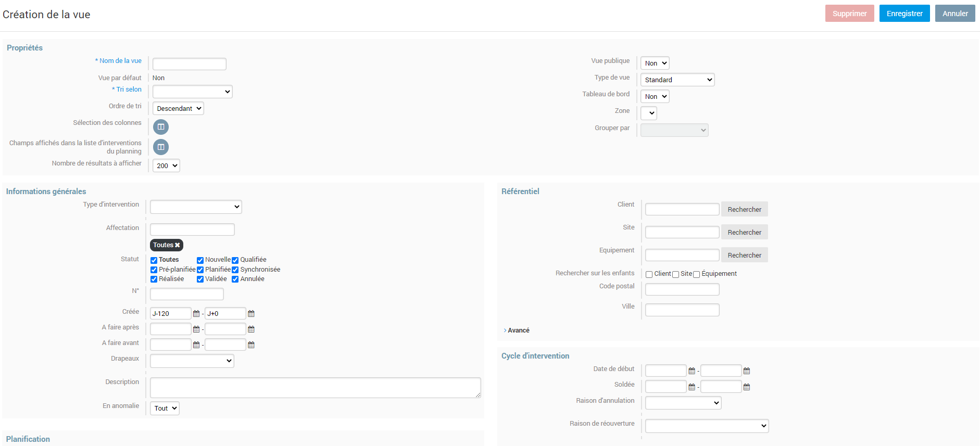980x446 pixels.
Task: Open the Tri selon dropdown
Action: tap(192, 92)
